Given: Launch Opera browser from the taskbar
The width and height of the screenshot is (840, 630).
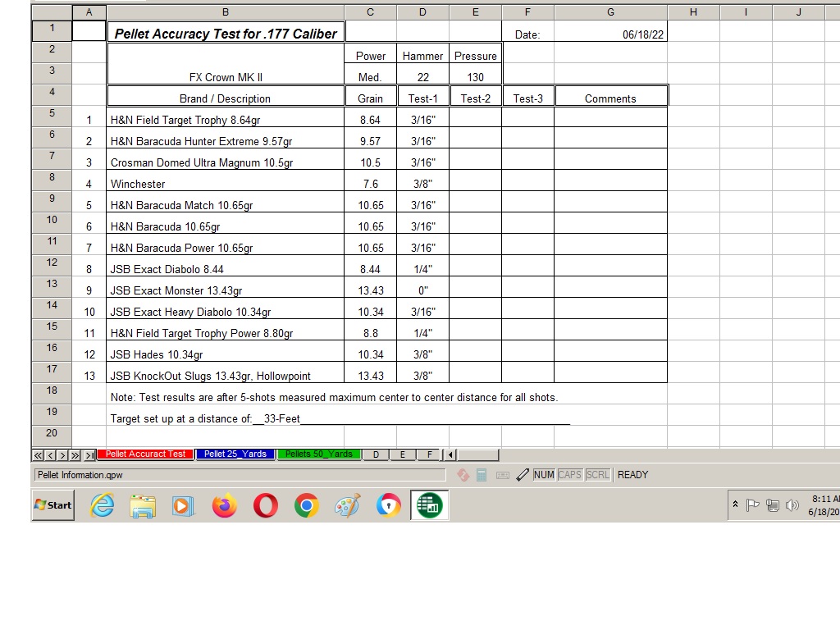Looking at the screenshot, I should [x=266, y=505].
